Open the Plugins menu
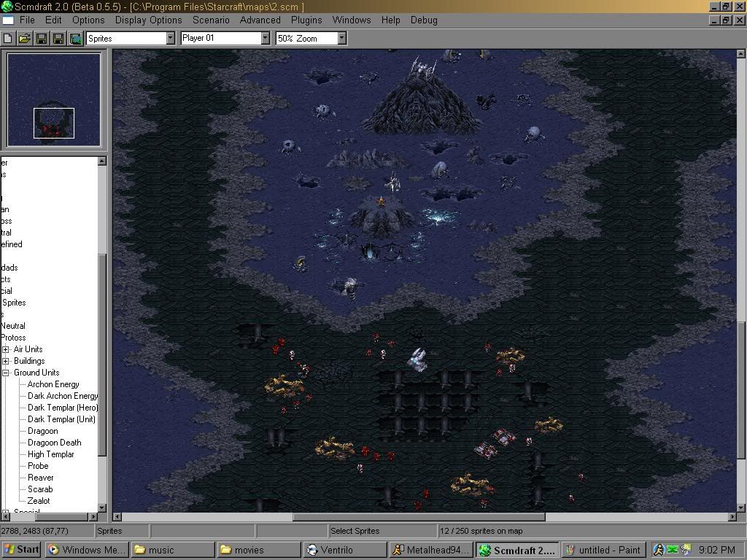747x560 pixels. (306, 20)
